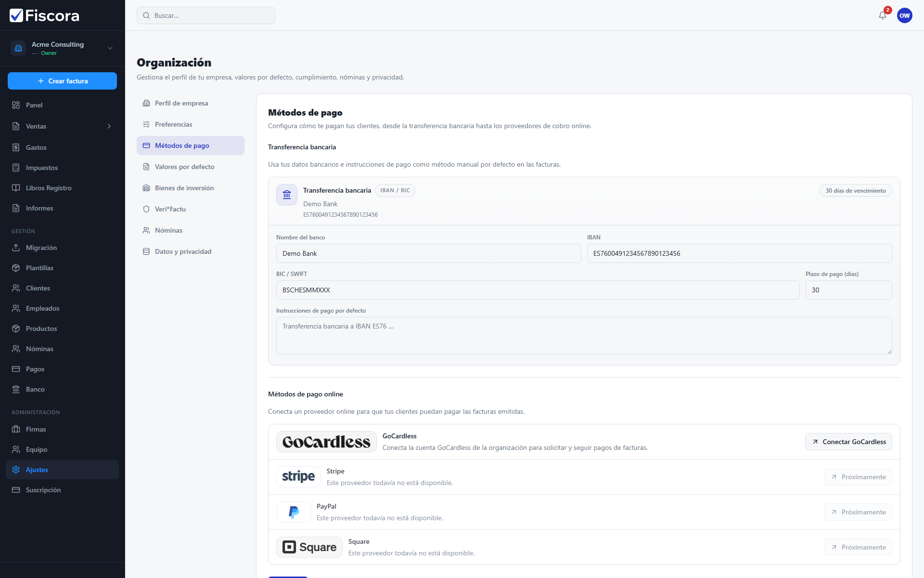Click the IBAN input field
Image resolution: width=924 pixels, height=578 pixels.
tap(739, 253)
